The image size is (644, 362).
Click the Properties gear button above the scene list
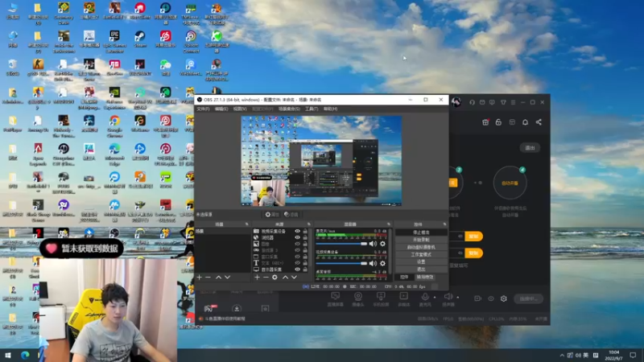click(272, 215)
